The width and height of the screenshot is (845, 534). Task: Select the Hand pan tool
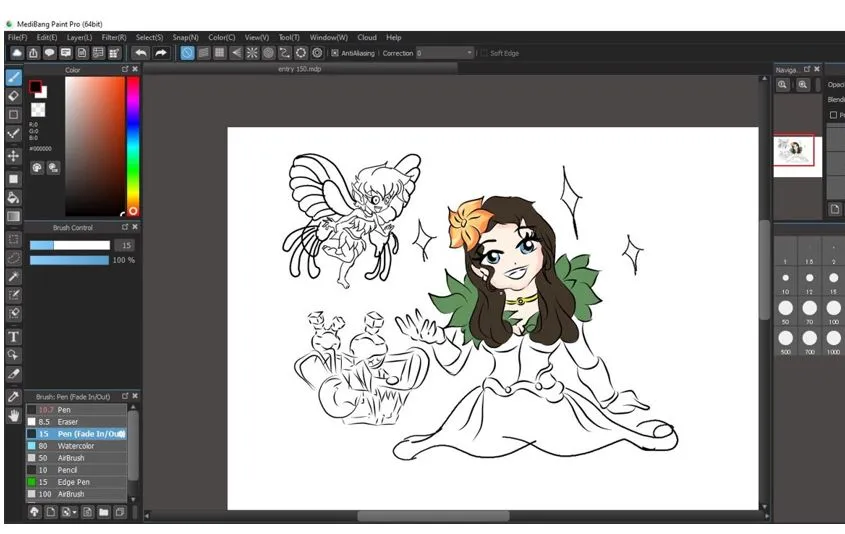(x=14, y=415)
